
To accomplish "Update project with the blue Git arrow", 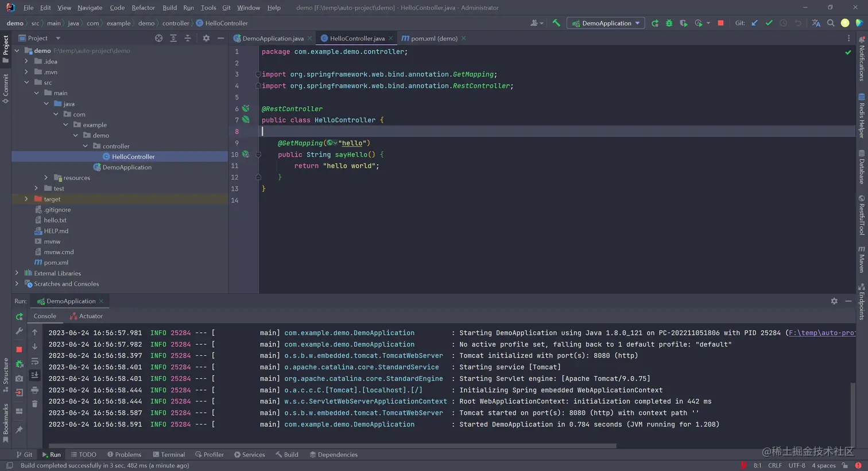I will (x=754, y=23).
